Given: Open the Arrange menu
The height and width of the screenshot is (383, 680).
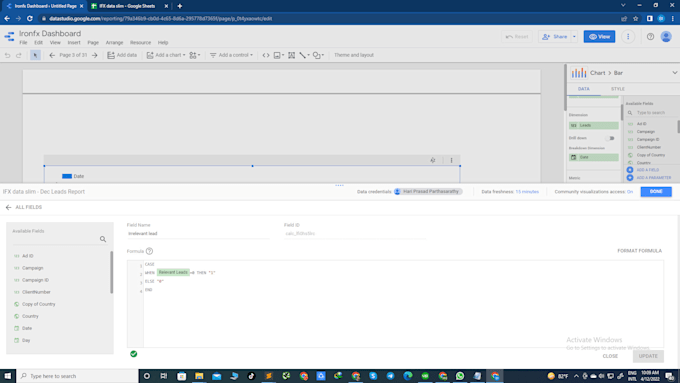Looking at the screenshot, I should click(x=114, y=43).
